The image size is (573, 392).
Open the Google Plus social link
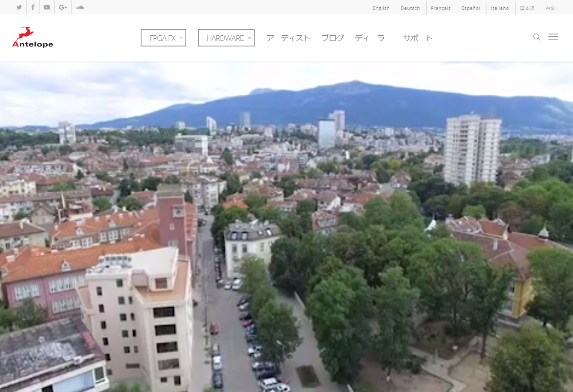(63, 7)
